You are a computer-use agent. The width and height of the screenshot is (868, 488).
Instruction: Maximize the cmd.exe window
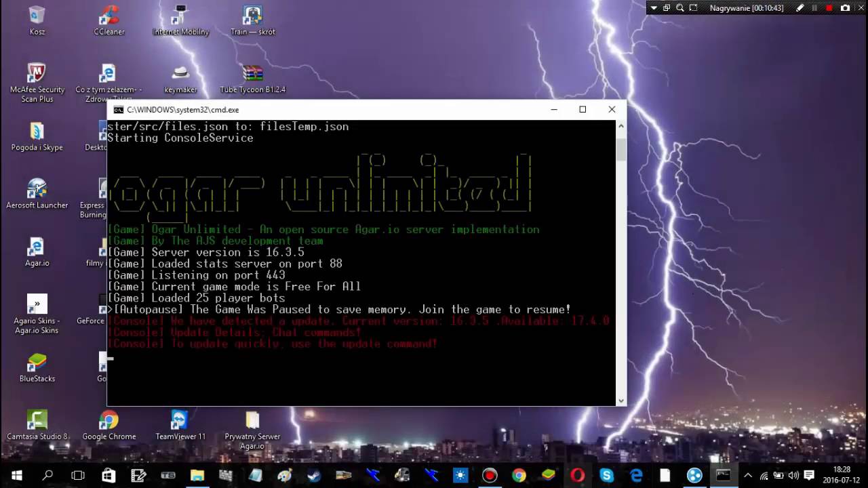(x=583, y=109)
